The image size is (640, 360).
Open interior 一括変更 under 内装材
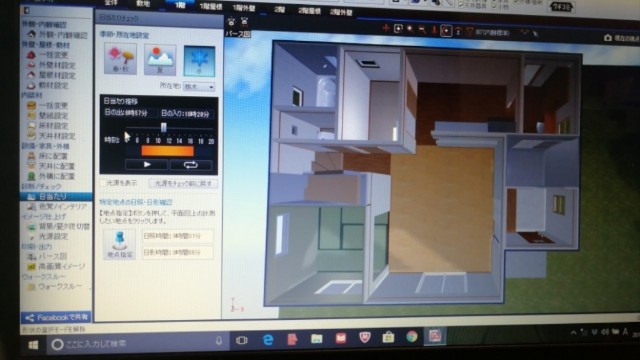point(48,105)
